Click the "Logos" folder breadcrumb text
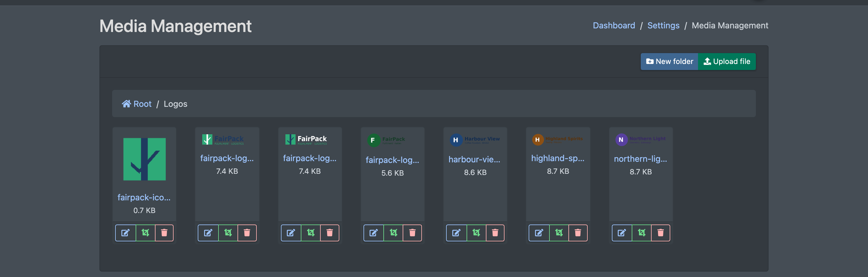The image size is (868, 277). tap(175, 104)
